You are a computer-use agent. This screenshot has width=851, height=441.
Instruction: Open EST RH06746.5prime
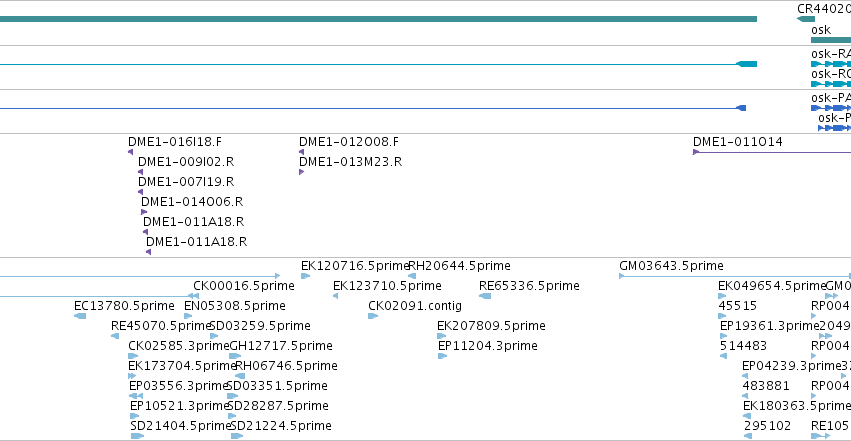coord(286,366)
